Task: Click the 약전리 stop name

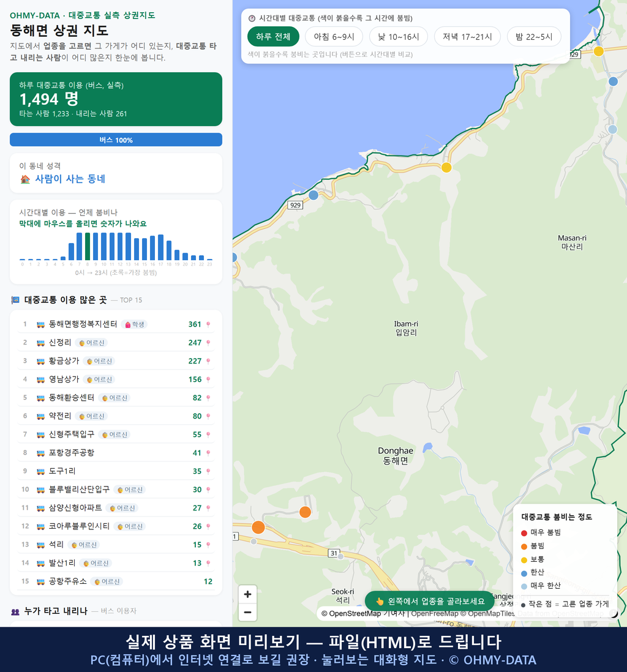Action: point(60,416)
